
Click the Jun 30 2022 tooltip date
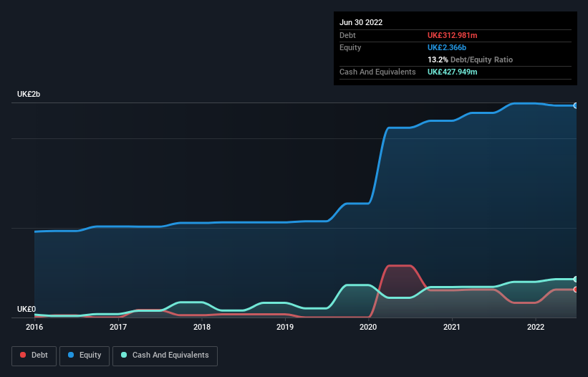[x=361, y=22]
